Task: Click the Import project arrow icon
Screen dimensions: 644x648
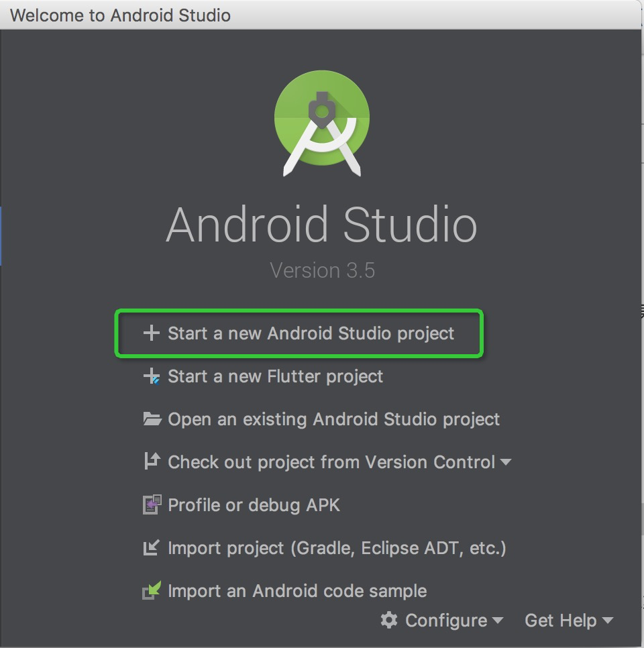Action: (152, 547)
